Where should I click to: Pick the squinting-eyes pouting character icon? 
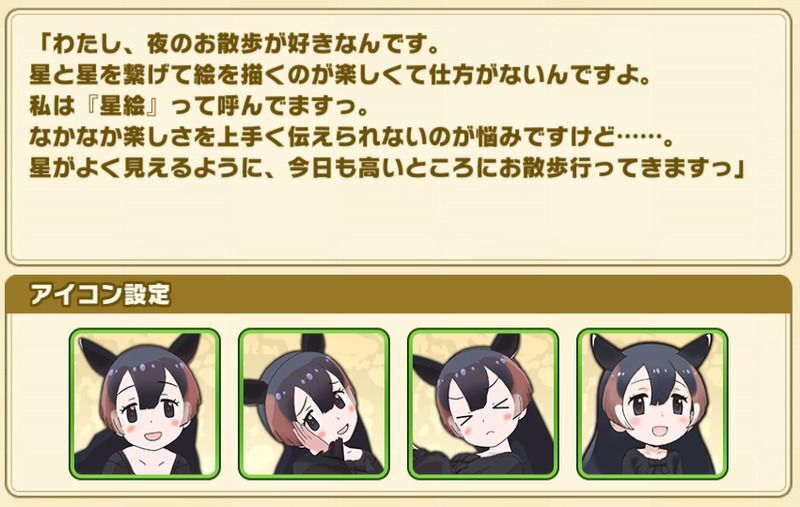point(483,404)
